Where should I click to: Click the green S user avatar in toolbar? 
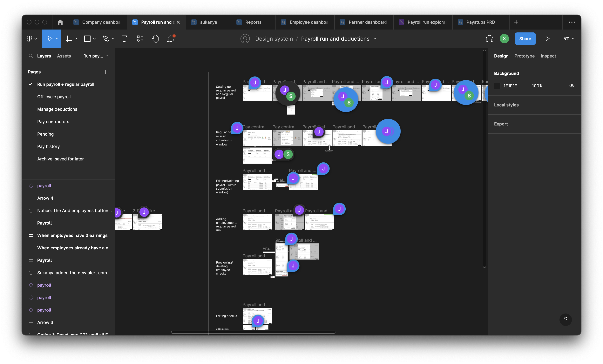(504, 39)
